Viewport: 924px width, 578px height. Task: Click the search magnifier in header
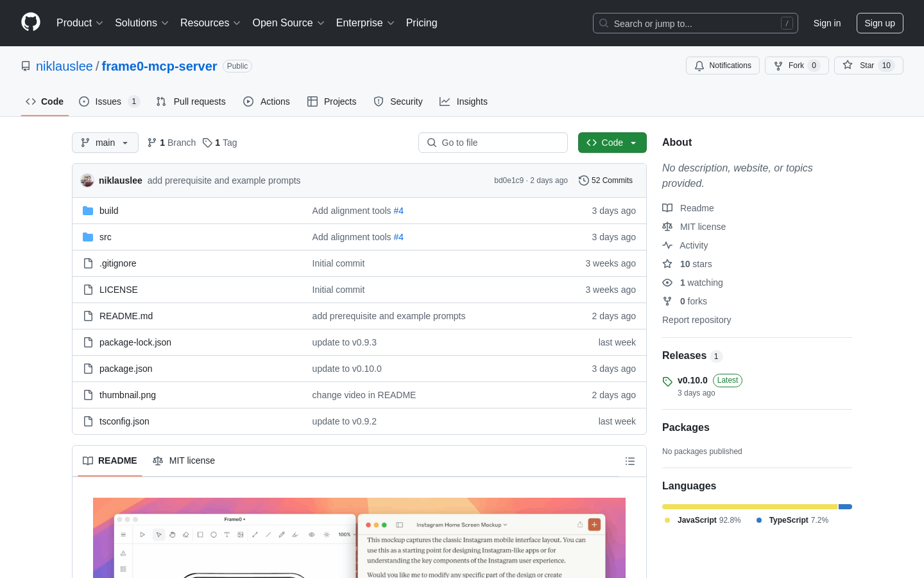pos(604,23)
